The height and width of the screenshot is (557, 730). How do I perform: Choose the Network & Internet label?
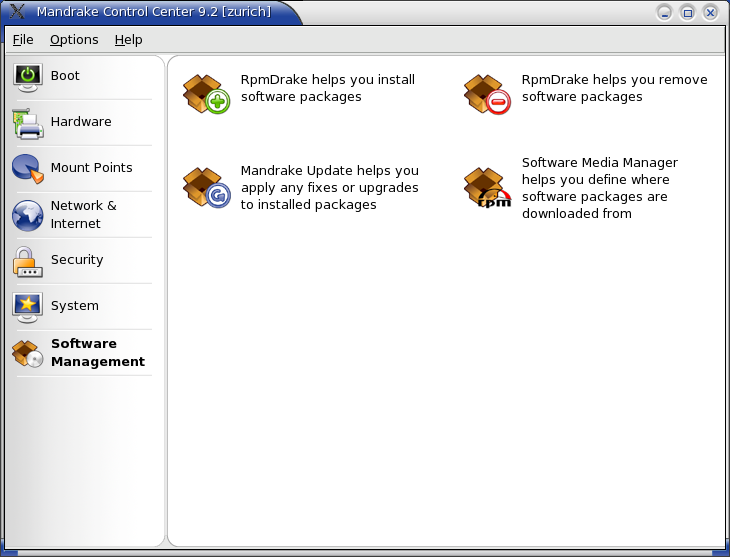(84, 215)
